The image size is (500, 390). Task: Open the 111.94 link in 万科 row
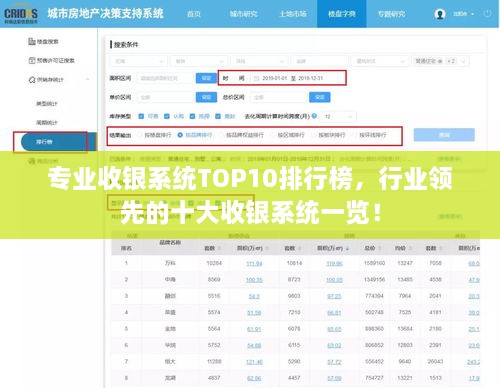coord(254,264)
